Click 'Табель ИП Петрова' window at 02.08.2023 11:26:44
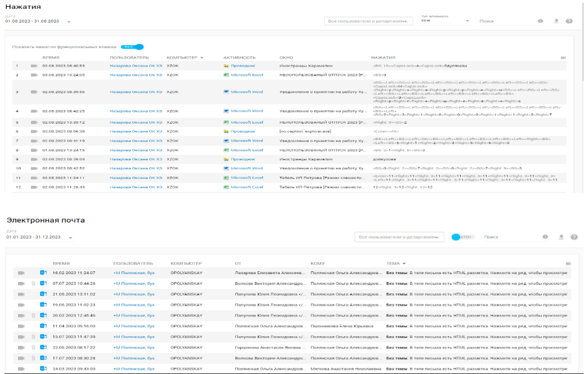Image resolution: width=588 pixels, height=374 pixels. coord(322,187)
